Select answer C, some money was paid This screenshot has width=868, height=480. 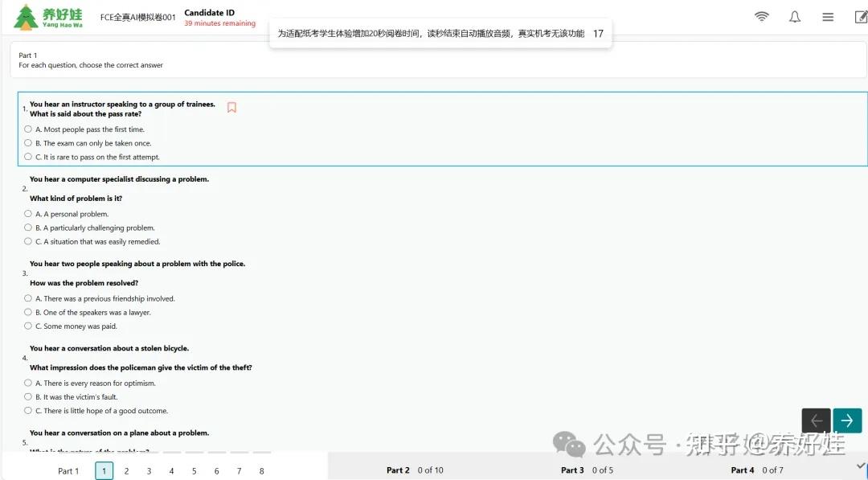click(x=28, y=326)
